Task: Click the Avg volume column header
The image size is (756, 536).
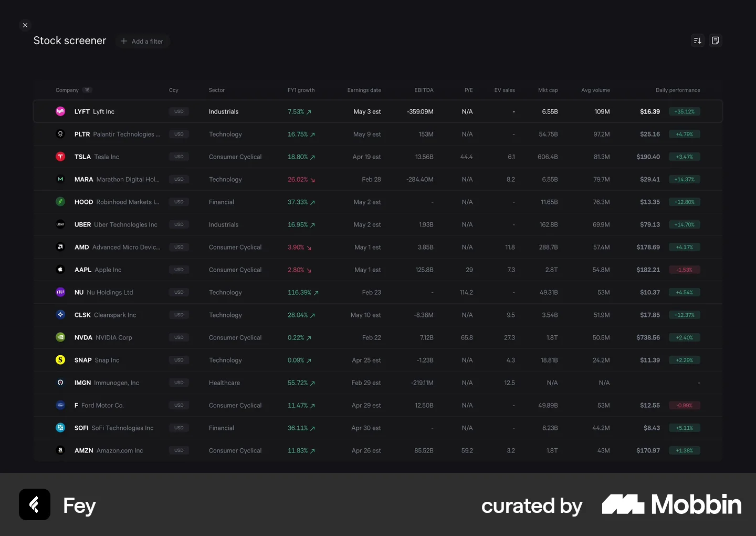Action: pyautogui.click(x=595, y=90)
